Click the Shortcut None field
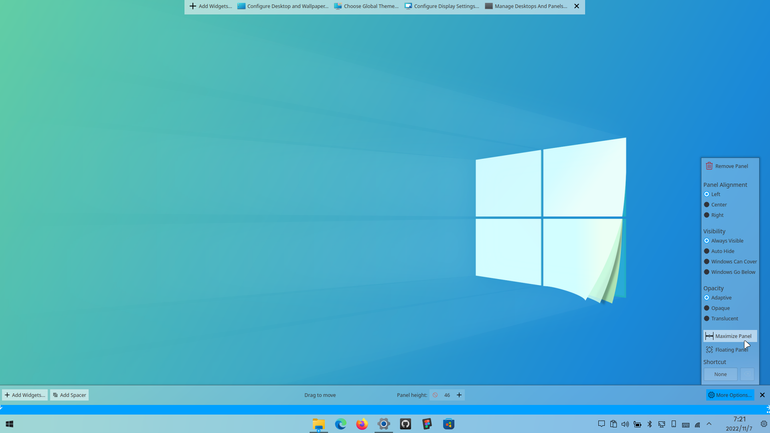Viewport: 770px width, 433px height. pos(720,374)
